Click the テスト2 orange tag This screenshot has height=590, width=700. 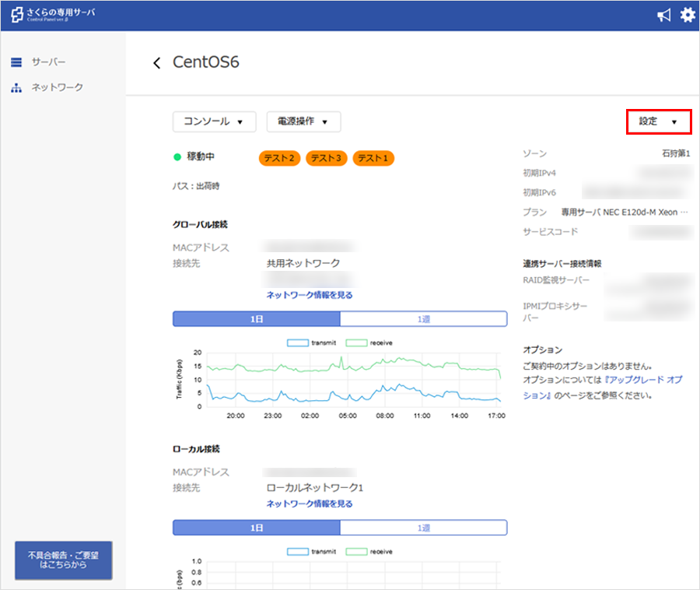coord(279,158)
